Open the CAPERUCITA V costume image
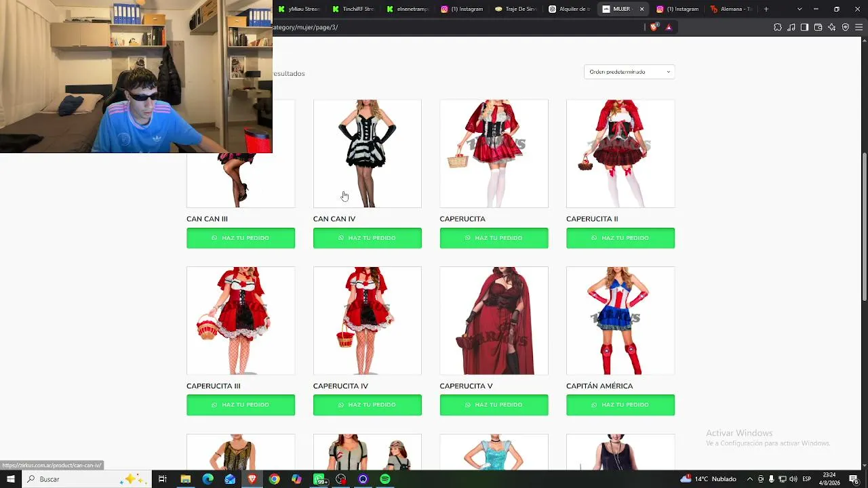Image resolution: width=868 pixels, height=488 pixels. [494, 321]
